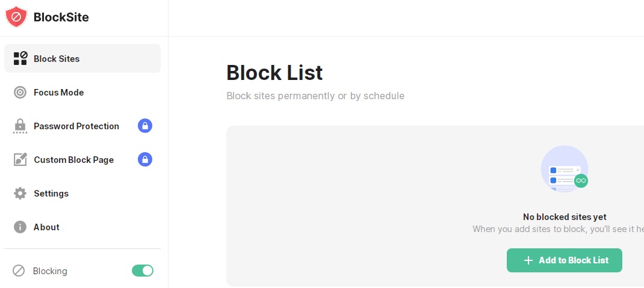Viewport: 644px width, 288px height.
Task: Go to the Custom Block Page section
Action: pyautogui.click(x=82, y=159)
